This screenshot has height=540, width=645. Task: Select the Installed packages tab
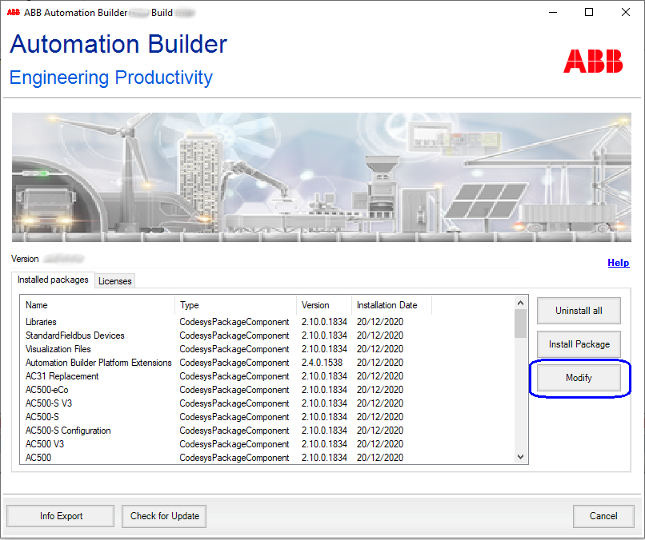(53, 280)
